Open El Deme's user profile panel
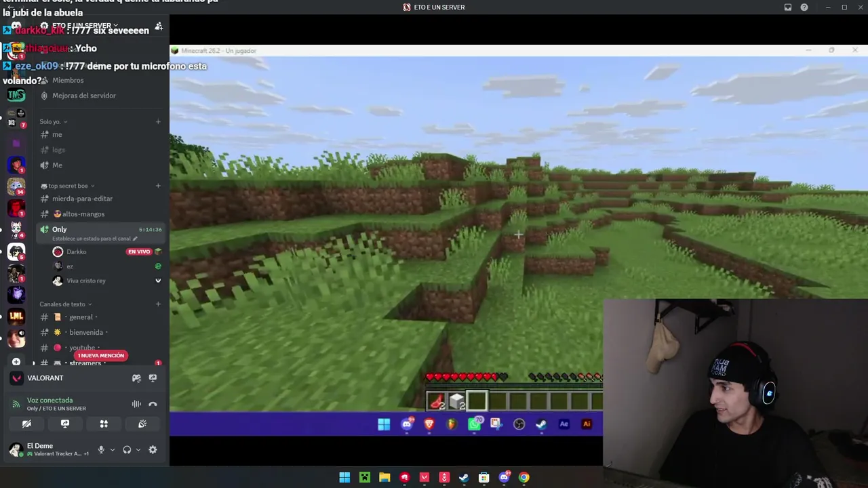The image size is (868, 488). 49,449
